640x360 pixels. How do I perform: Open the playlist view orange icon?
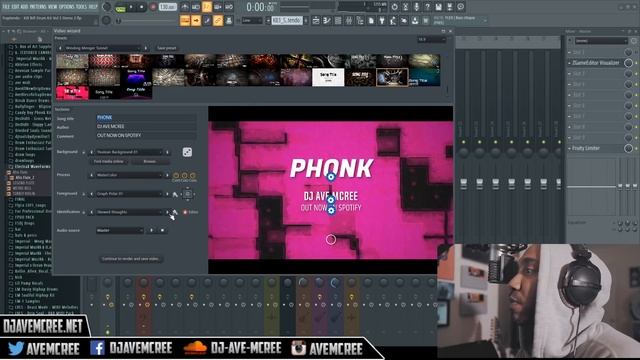click(185, 20)
